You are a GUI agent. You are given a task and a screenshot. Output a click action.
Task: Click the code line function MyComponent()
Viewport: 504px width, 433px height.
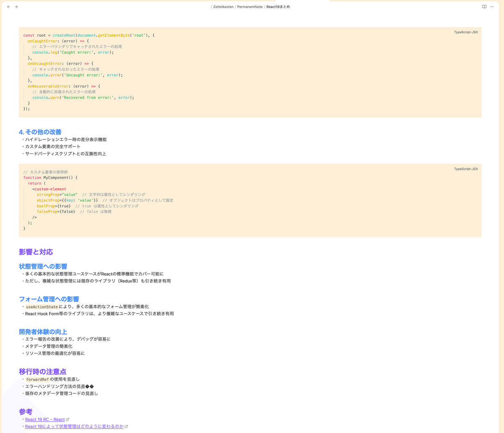pyautogui.click(x=50, y=178)
